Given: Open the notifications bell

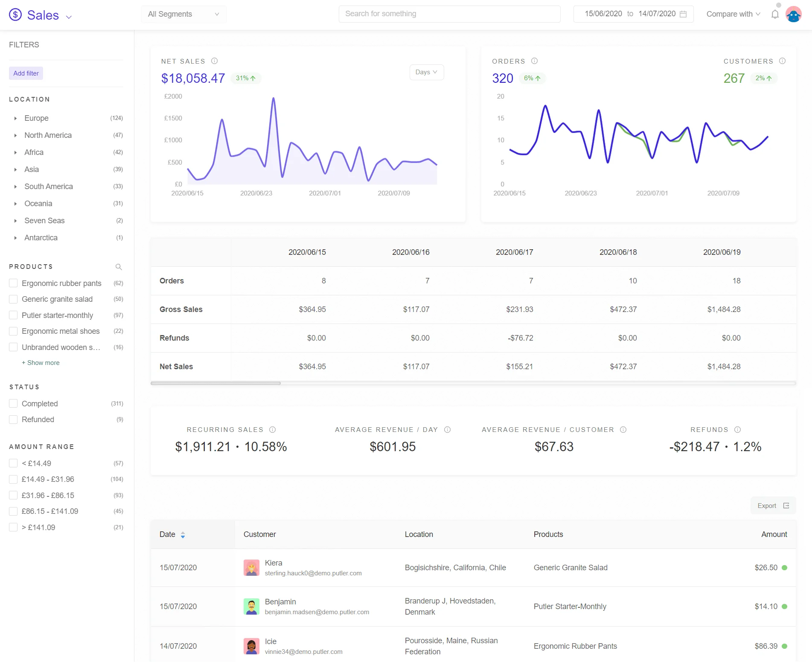Looking at the screenshot, I should pyautogui.click(x=775, y=15).
